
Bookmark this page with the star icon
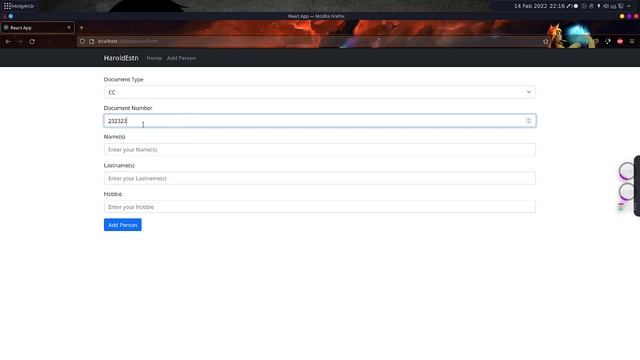coord(546,41)
